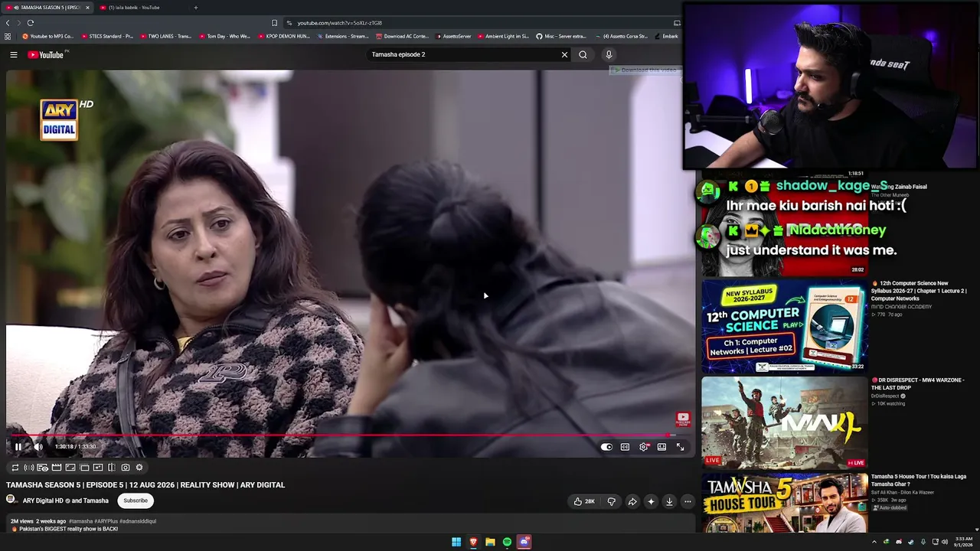Subscribe to ARY Digital HD
The image size is (980, 551).
pos(136,500)
